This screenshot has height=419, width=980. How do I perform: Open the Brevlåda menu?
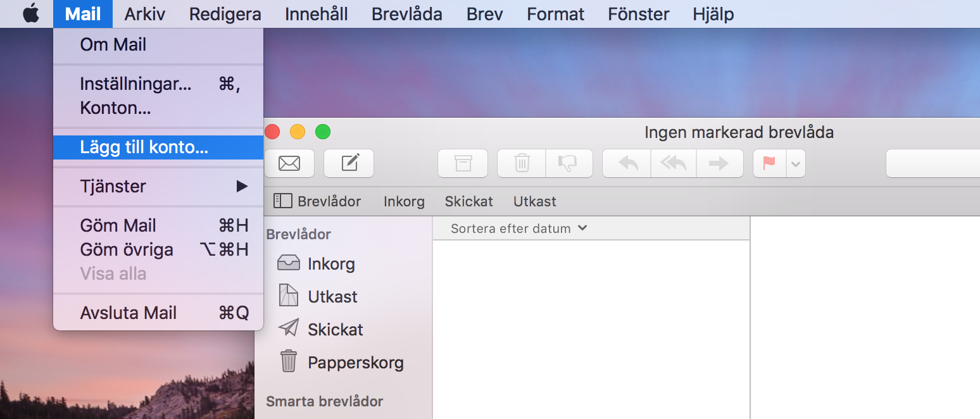pos(407,14)
